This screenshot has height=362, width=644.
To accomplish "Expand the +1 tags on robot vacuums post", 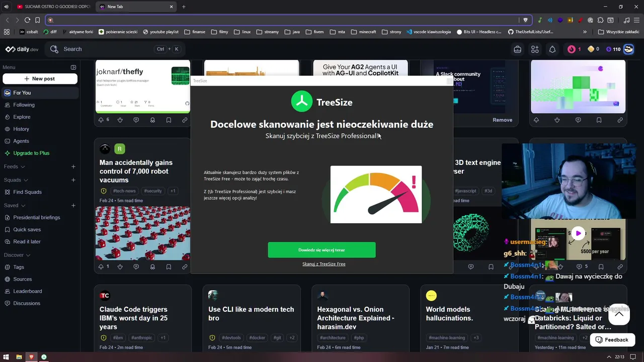I will [173, 191].
